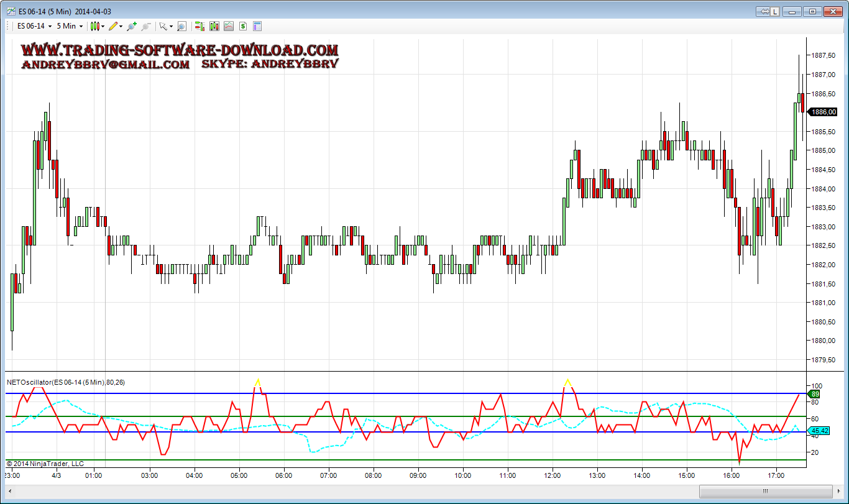849x504 pixels.
Task: Open the ES 06-14 instrument dropdown
Action: click(x=34, y=26)
